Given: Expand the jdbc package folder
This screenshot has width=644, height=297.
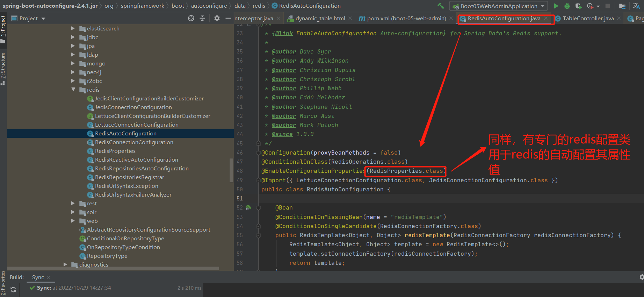Looking at the screenshot, I should pos(73,37).
